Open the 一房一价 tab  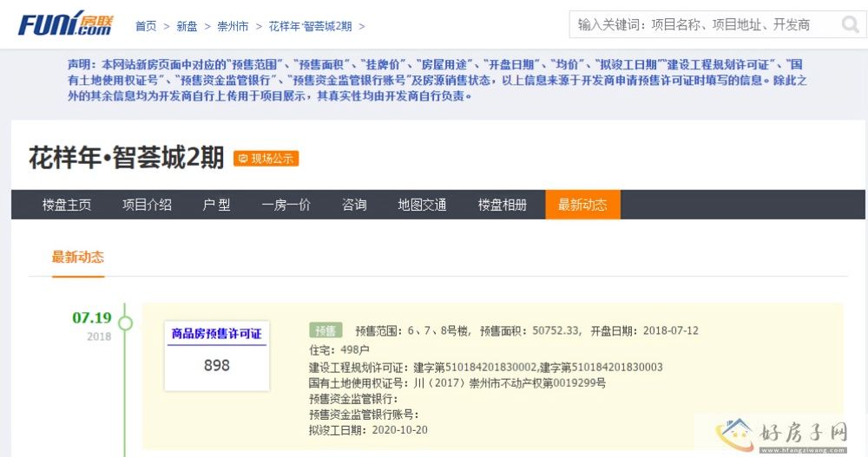(x=286, y=206)
